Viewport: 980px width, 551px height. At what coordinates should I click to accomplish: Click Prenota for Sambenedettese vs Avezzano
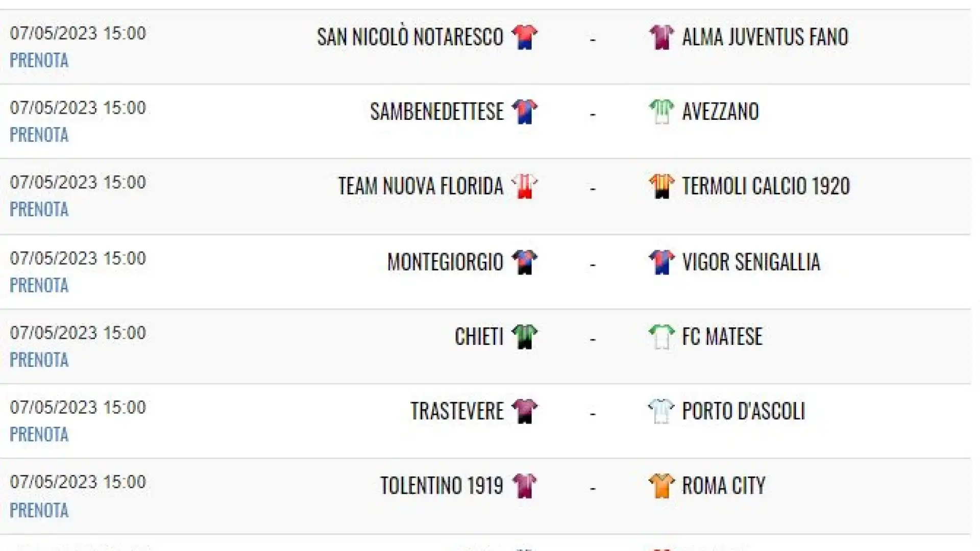click(39, 135)
